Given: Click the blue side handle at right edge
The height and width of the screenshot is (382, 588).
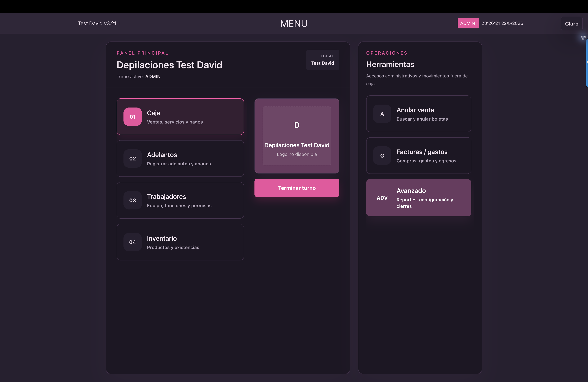Looking at the screenshot, I should pyautogui.click(x=587, y=63).
